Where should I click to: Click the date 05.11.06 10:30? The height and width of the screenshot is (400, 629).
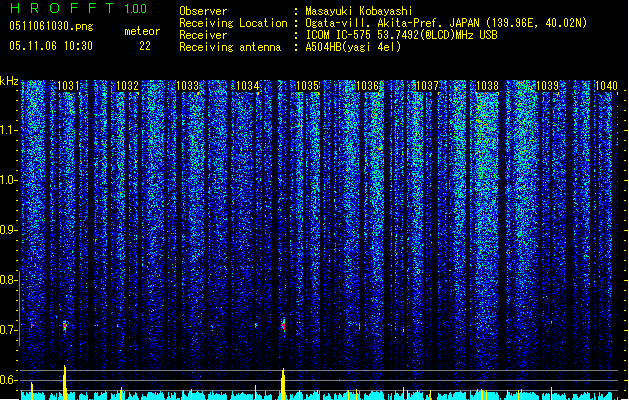point(51,46)
